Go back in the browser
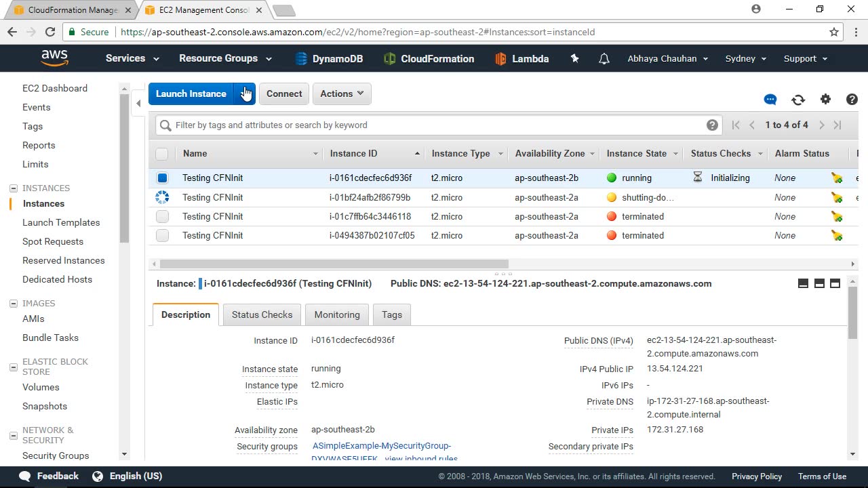The width and height of the screenshot is (868, 488). point(12,32)
